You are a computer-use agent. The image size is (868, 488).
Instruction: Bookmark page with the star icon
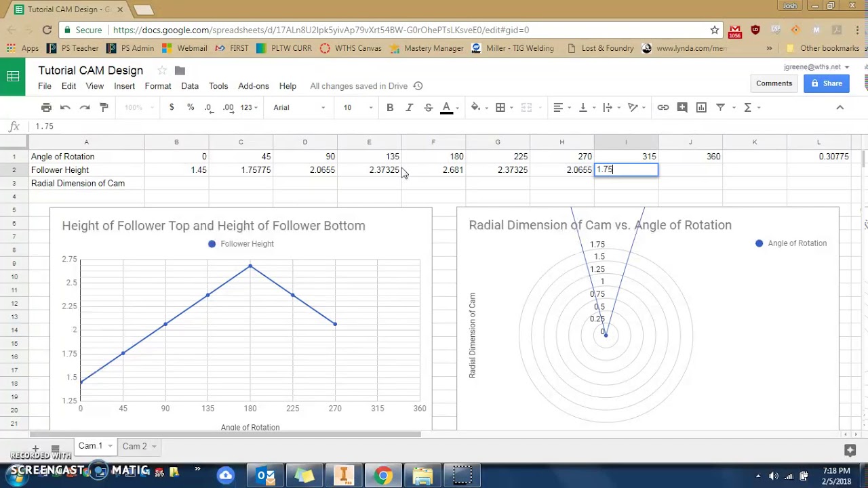coord(715,30)
